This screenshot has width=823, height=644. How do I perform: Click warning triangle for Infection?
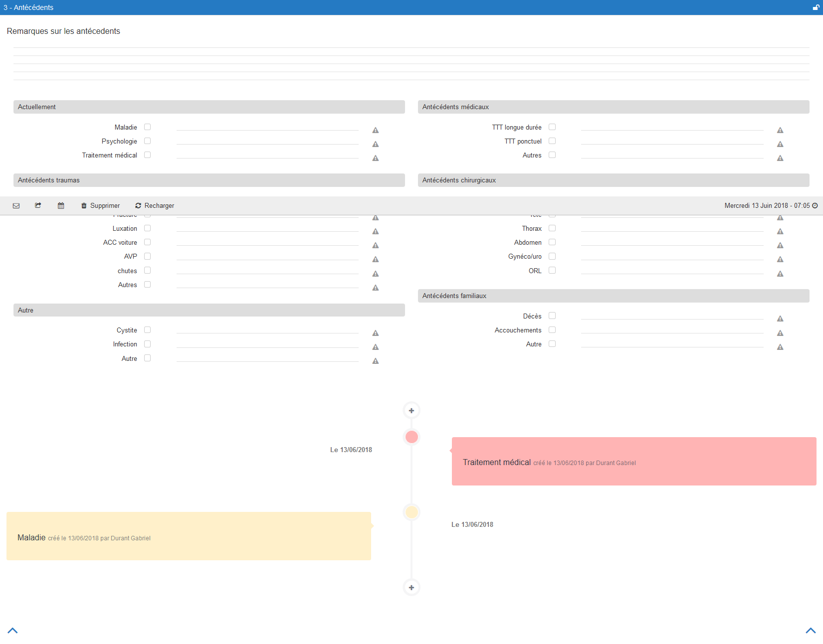376,347
